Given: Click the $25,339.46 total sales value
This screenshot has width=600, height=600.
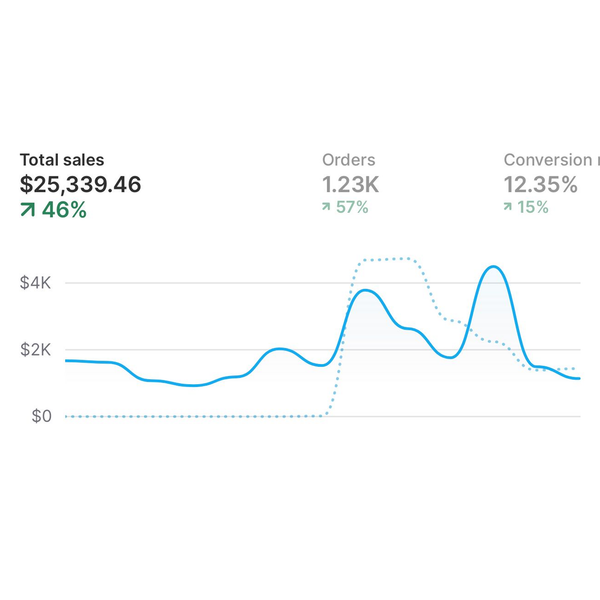Looking at the screenshot, I should 81,184.
